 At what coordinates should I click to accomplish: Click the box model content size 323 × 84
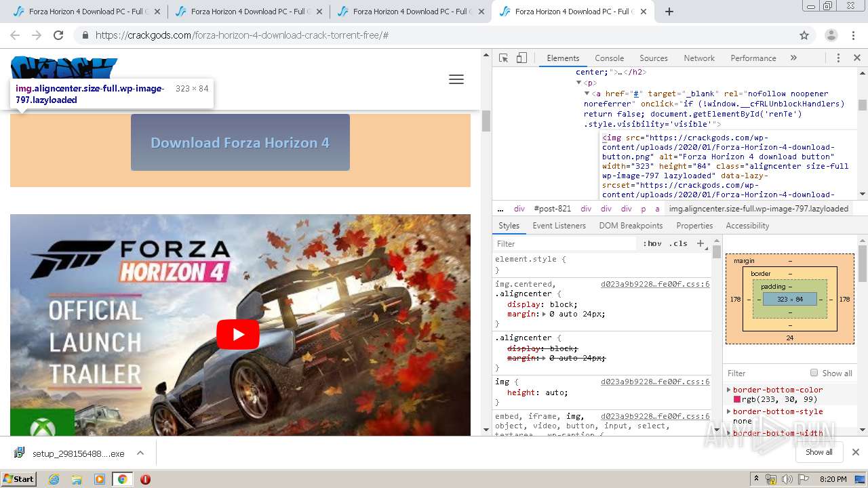[790, 299]
